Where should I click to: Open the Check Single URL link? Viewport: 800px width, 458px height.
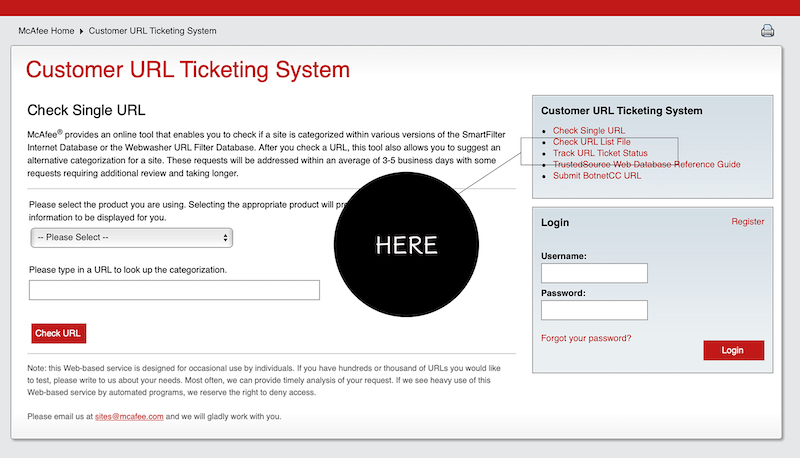pyautogui.click(x=589, y=131)
